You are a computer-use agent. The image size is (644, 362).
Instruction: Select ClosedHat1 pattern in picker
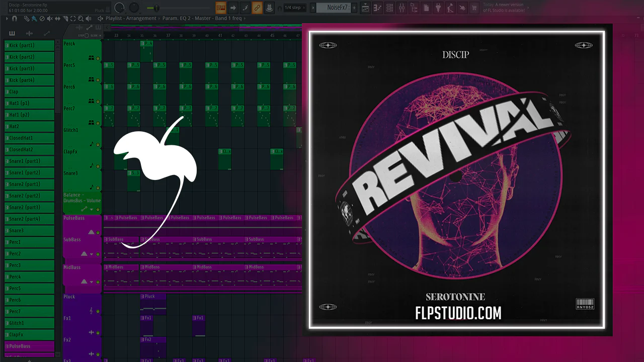(29, 138)
